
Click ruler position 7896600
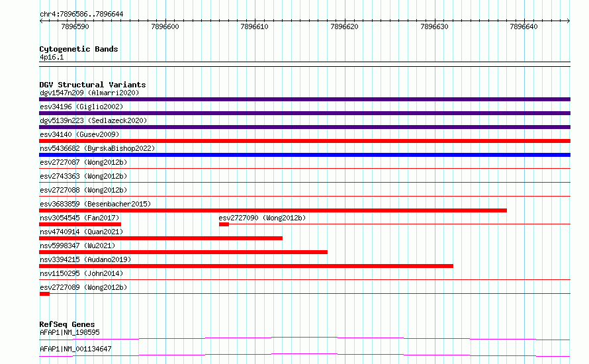[x=165, y=26]
